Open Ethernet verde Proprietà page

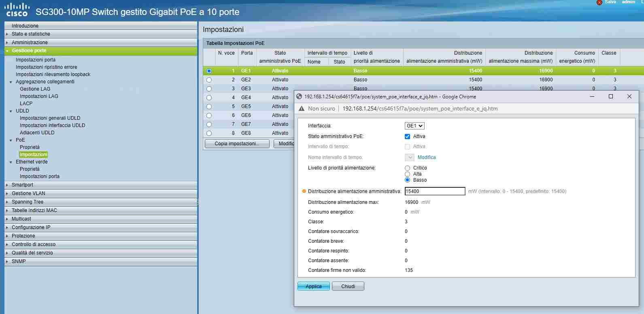[x=30, y=169]
